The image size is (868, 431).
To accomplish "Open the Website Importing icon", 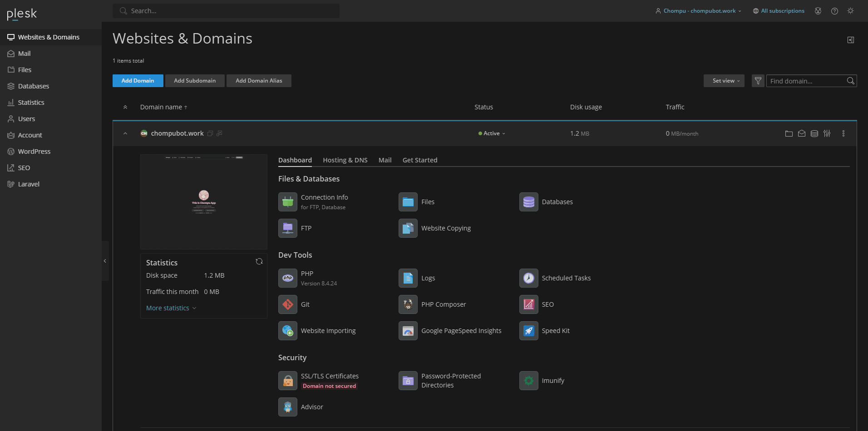I will (x=288, y=331).
